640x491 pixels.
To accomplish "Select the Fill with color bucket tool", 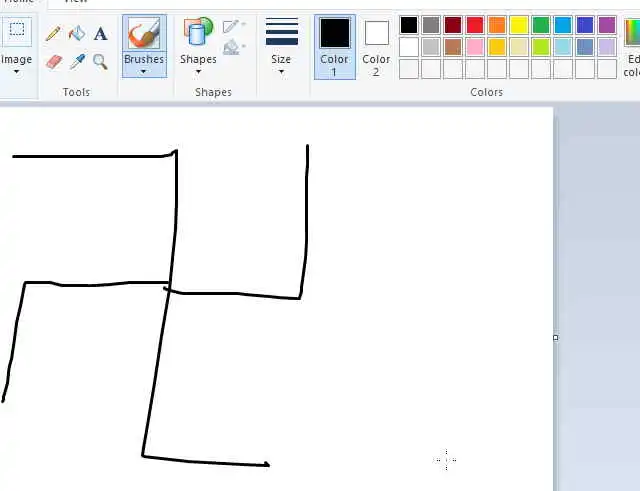I will tap(77, 33).
